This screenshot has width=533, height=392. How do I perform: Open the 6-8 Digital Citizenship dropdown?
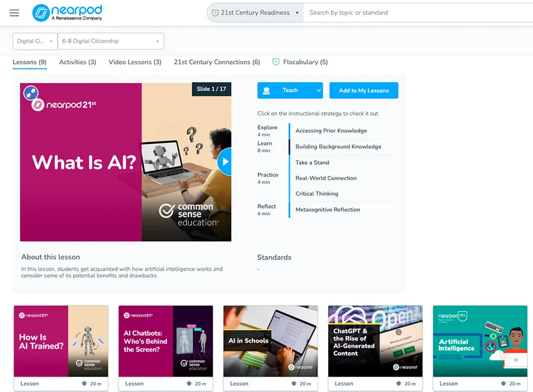pyautogui.click(x=111, y=41)
